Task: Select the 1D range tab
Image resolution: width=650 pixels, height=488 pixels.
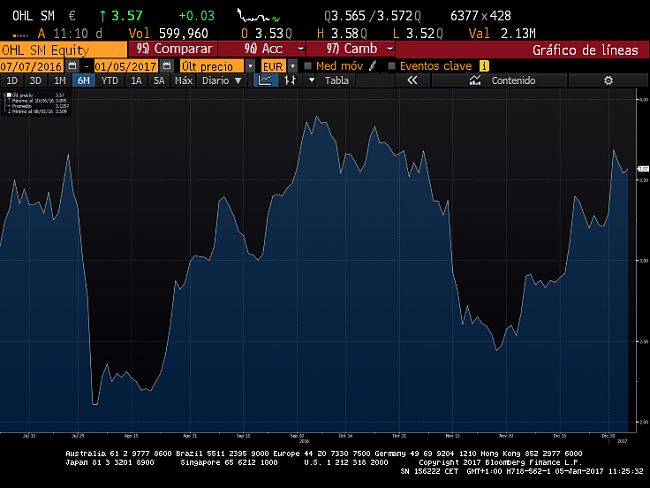Action: pyautogui.click(x=12, y=80)
